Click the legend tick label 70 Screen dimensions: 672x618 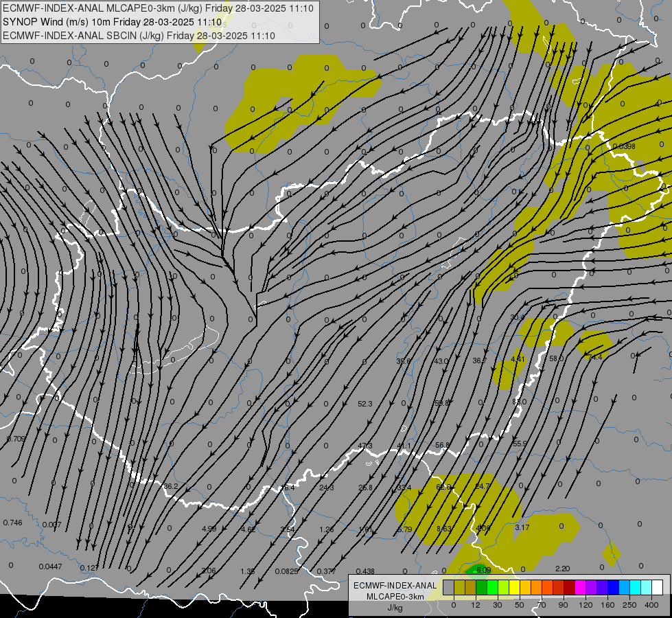[542, 605]
